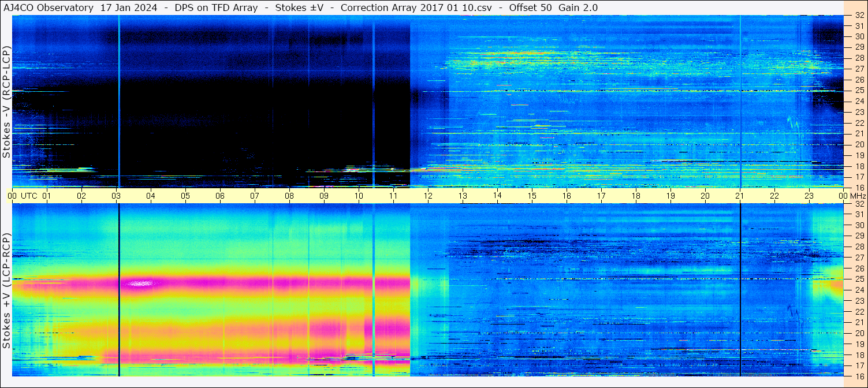Select the 13 hour tick on the time axis

click(463, 196)
